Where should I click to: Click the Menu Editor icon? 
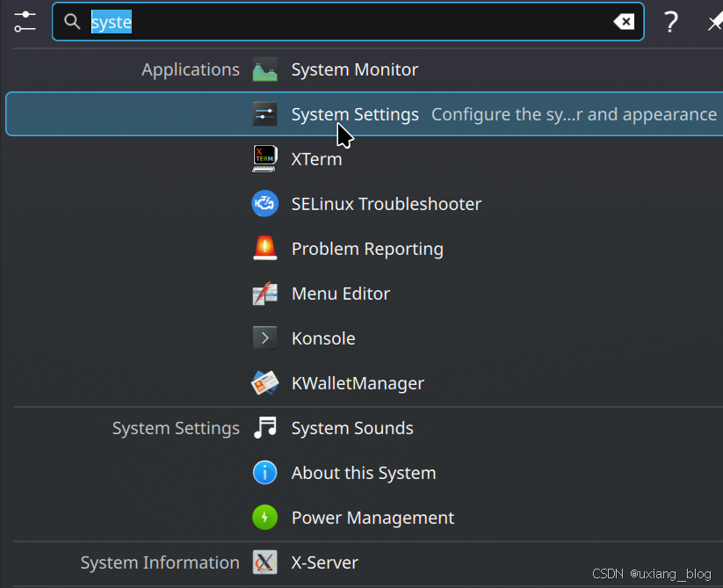pos(265,294)
